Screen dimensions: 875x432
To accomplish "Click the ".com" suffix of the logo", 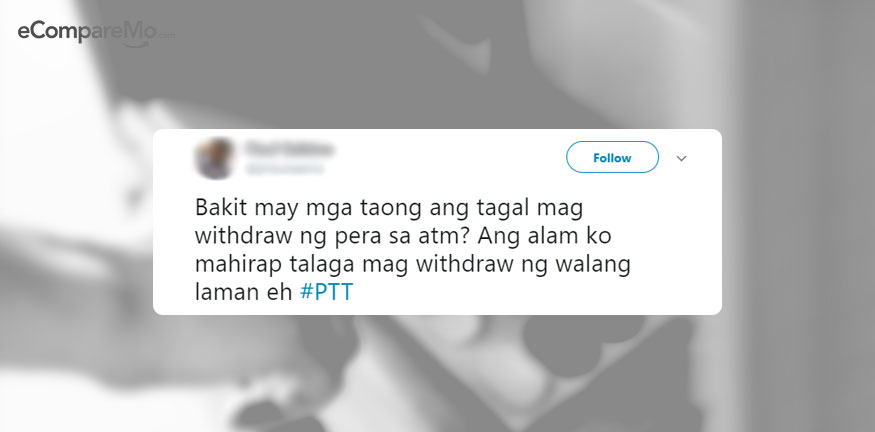I will [x=166, y=36].
